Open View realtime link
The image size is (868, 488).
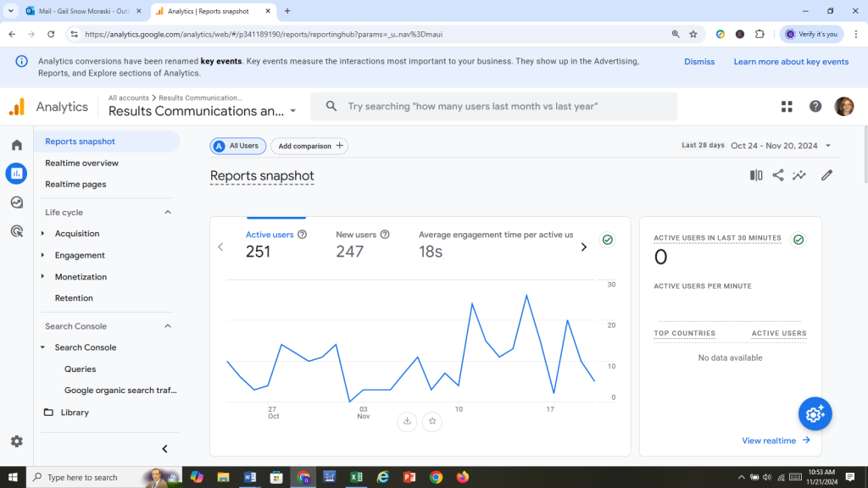point(776,441)
